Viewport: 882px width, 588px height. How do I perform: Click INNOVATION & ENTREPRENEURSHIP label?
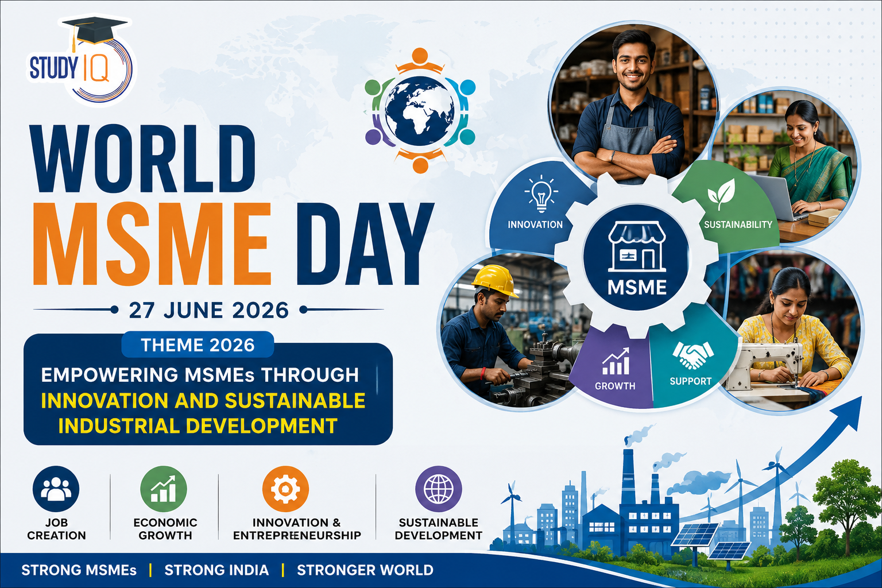(297, 529)
